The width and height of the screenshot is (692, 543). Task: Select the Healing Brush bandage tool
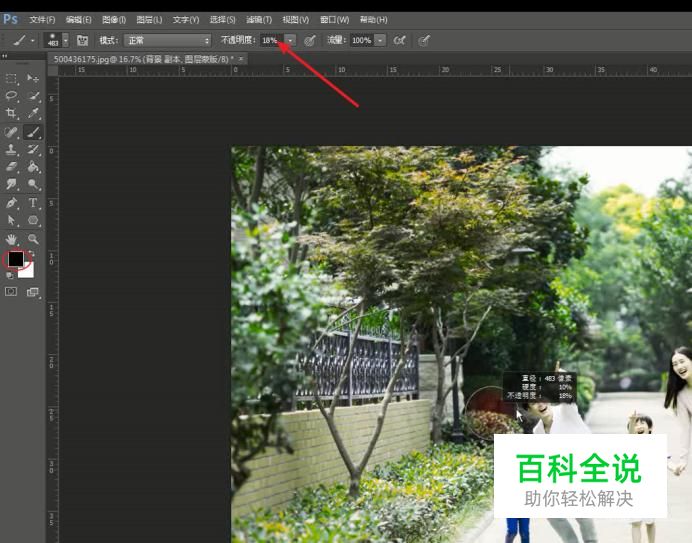point(11,132)
